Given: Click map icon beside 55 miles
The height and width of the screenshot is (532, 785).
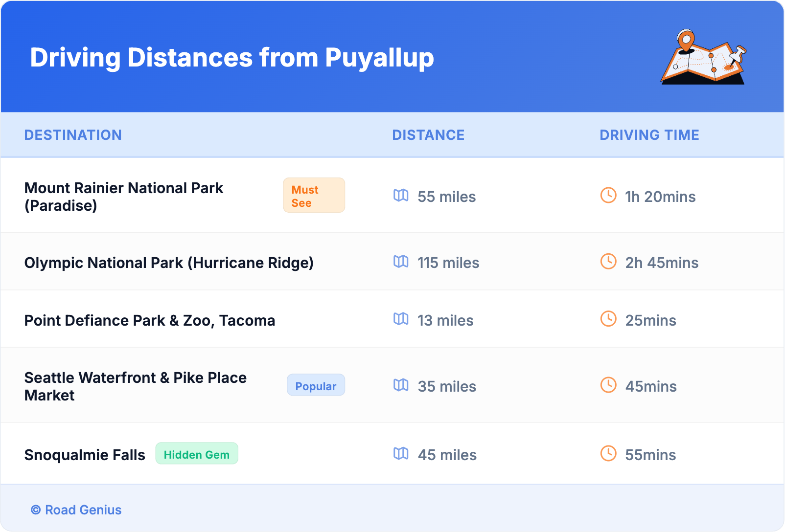Looking at the screenshot, I should point(401,196).
